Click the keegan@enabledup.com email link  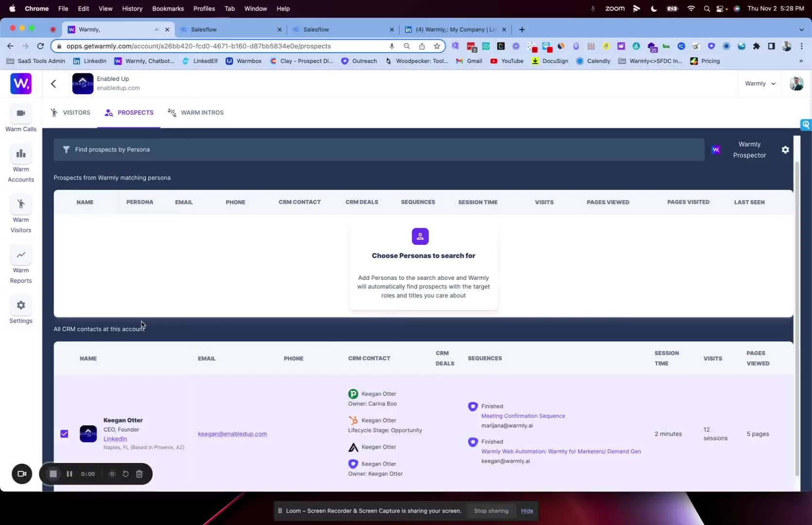(232, 434)
